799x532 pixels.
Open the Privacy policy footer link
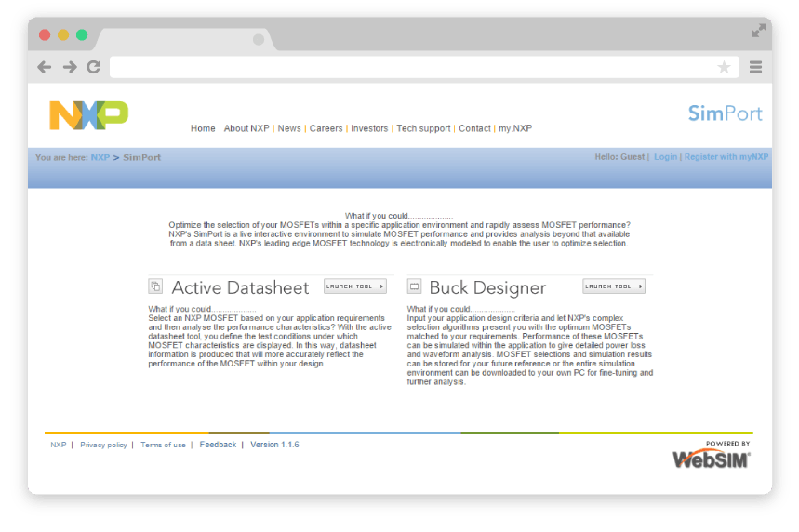click(x=103, y=445)
